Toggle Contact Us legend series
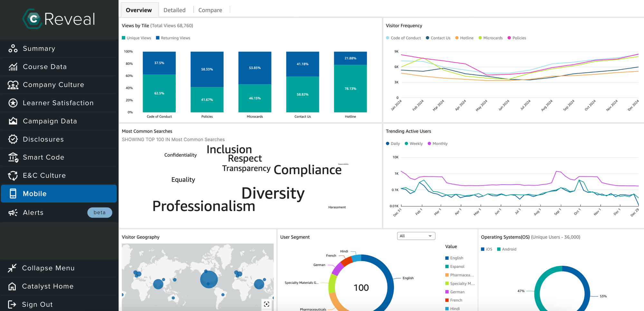The image size is (644, 311). [438, 38]
